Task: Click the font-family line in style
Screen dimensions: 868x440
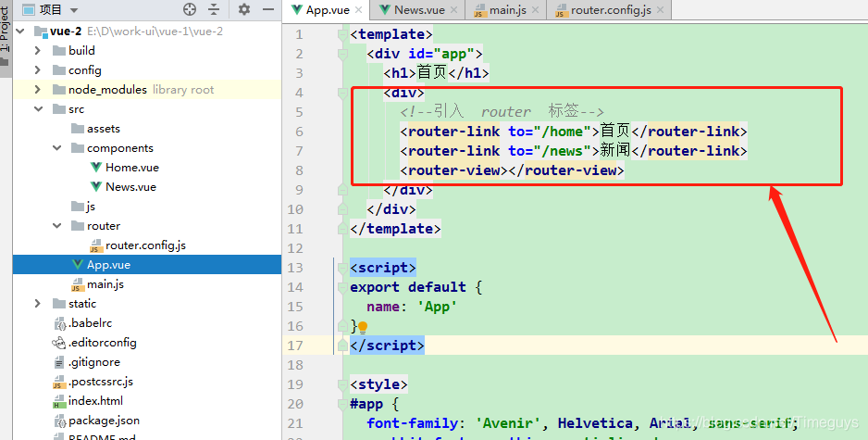Action: click(x=582, y=423)
